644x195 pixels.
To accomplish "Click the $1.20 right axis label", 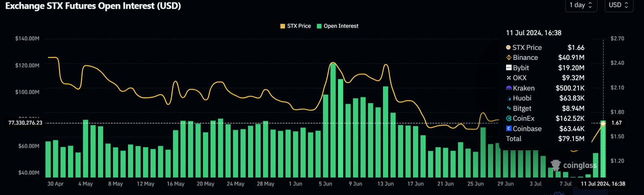I will coord(618,161).
